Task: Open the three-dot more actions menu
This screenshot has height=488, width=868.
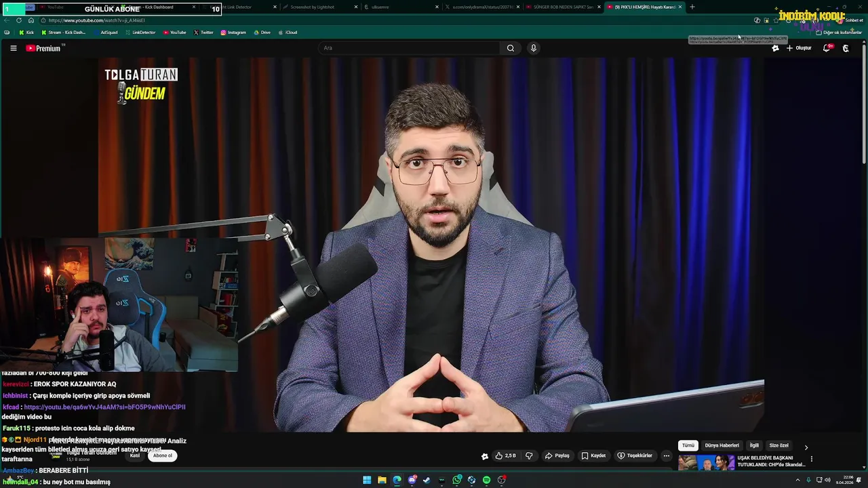Action: (x=666, y=456)
